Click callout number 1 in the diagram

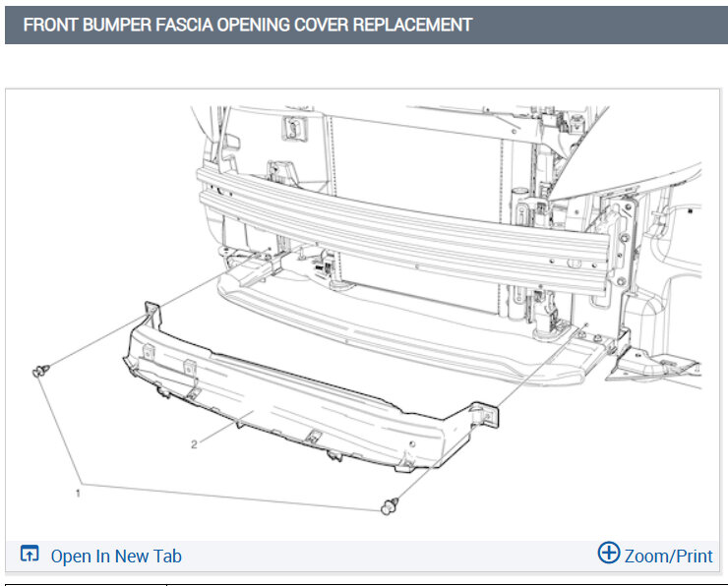click(78, 494)
